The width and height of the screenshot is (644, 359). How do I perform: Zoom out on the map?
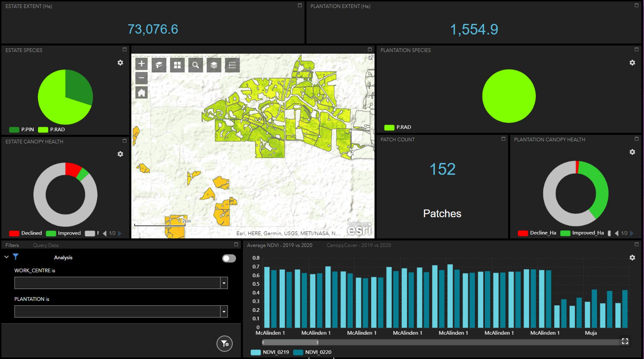141,78
